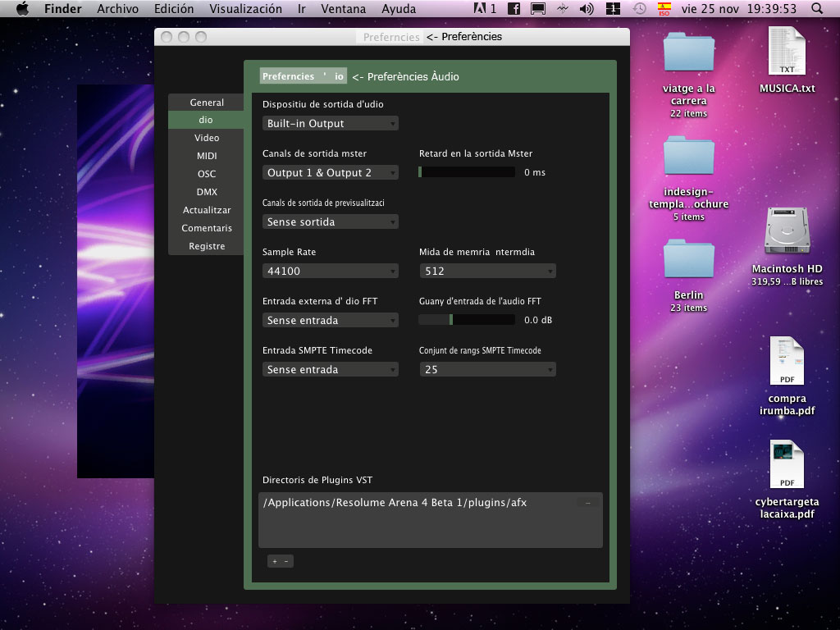
Task: Open the Spaces menu bar icon
Action: coord(613,8)
